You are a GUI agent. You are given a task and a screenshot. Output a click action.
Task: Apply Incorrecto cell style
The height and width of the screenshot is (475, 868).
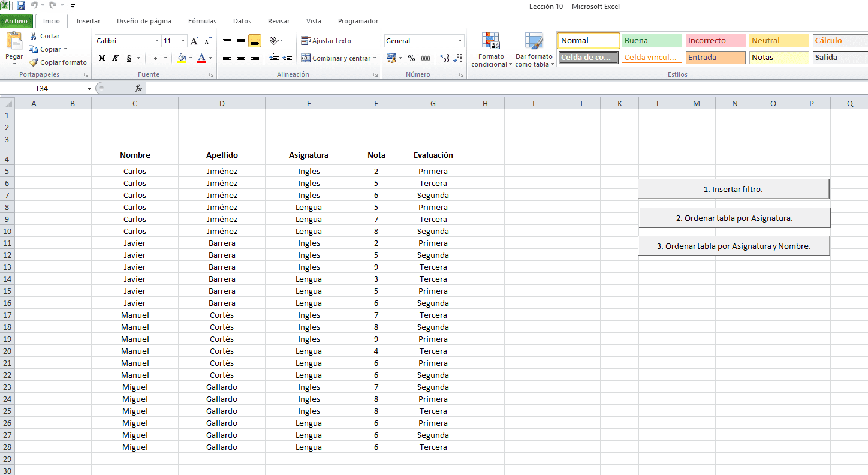[x=716, y=41]
